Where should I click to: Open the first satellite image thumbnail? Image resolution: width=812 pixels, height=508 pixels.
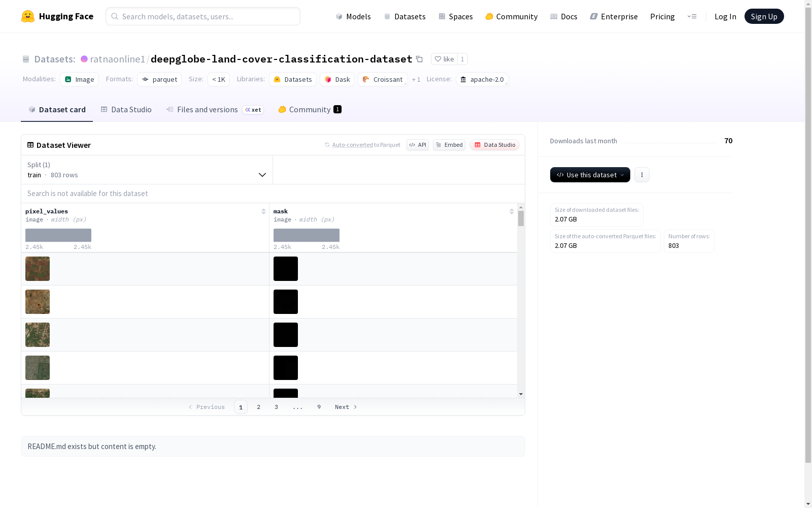tap(38, 269)
